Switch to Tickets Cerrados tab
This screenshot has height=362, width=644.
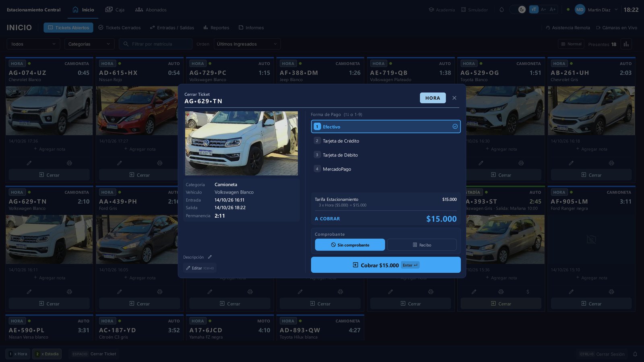[x=120, y=28]
